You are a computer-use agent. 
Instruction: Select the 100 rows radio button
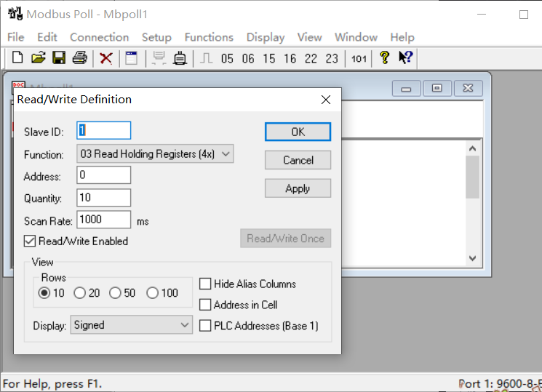pyautogui.click(x=152, y=293)
